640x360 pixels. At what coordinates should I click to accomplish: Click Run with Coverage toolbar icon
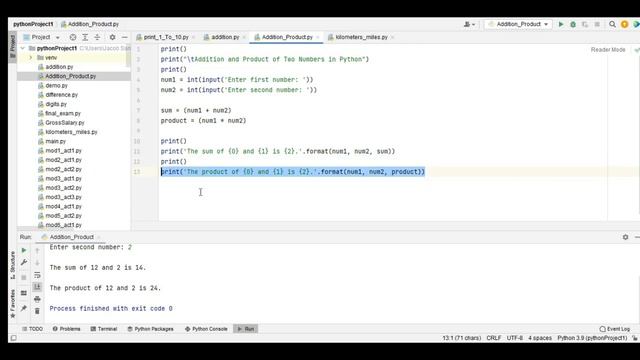pyautogui.click(x=585, y=24)
